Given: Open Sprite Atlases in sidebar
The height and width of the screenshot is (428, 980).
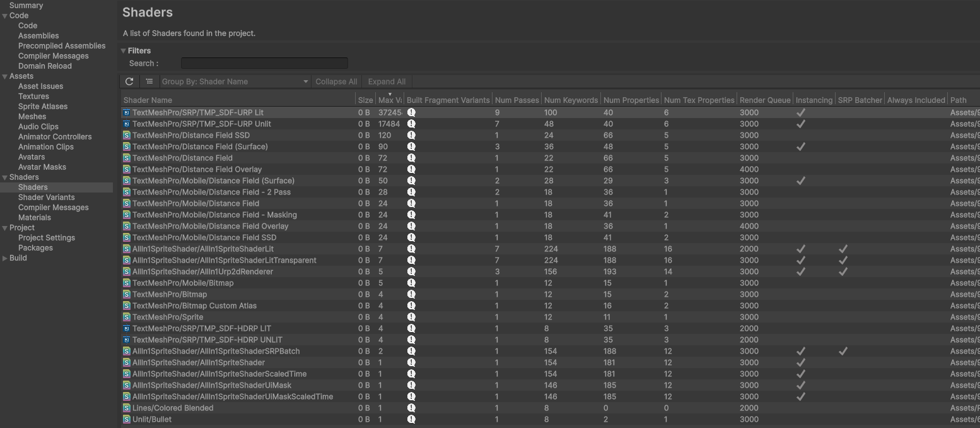Looking at the screenshot, I should tap(43, 106).
